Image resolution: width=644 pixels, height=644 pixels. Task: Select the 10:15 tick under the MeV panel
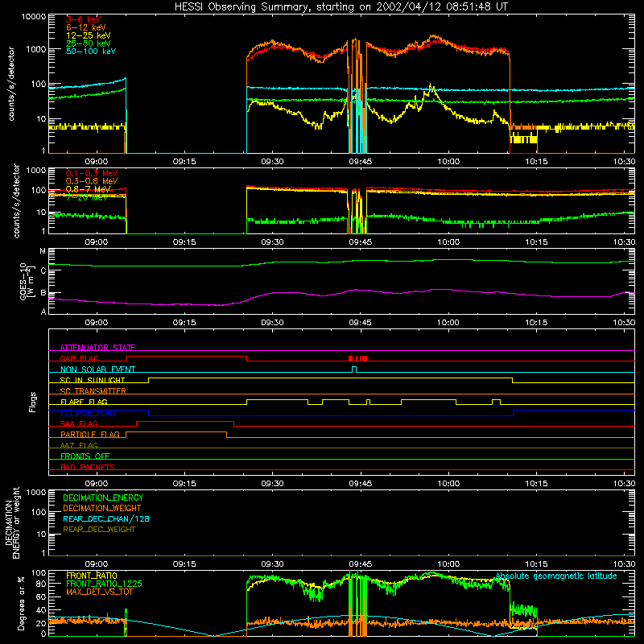536,242
